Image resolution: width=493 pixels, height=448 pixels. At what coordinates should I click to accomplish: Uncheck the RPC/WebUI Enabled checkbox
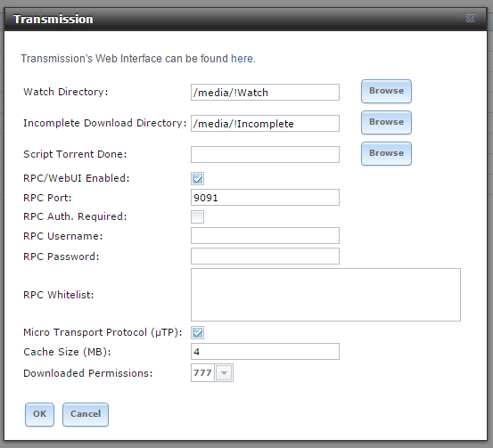click(x=197, y=178)
